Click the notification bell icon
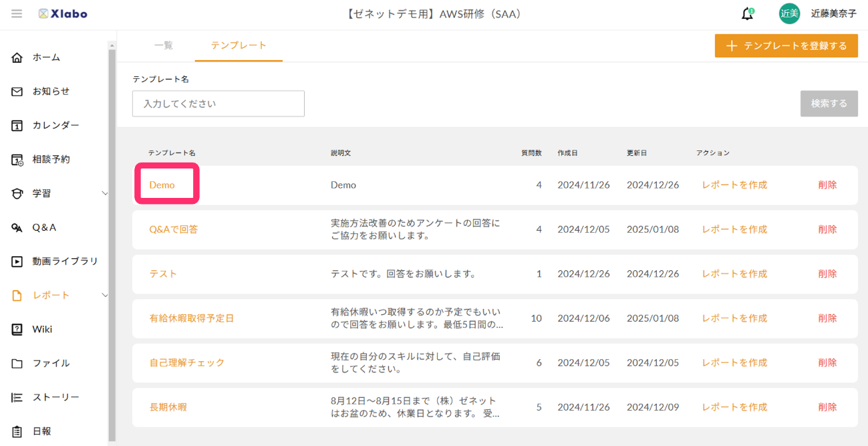 click(x=748, y=14)
